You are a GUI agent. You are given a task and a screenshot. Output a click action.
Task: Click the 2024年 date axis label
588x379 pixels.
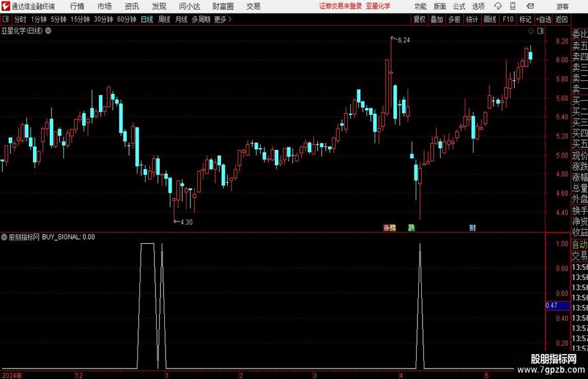[12, 375]
